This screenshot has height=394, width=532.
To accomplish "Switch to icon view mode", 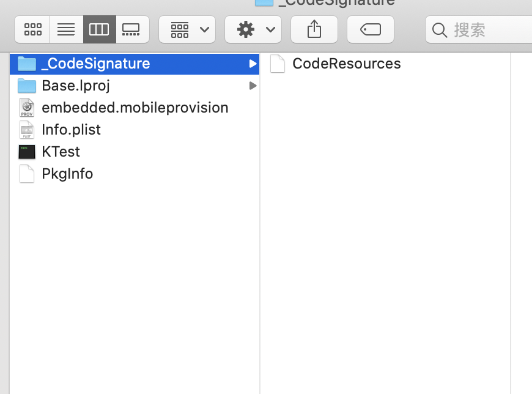I will (x=33, y=29).
